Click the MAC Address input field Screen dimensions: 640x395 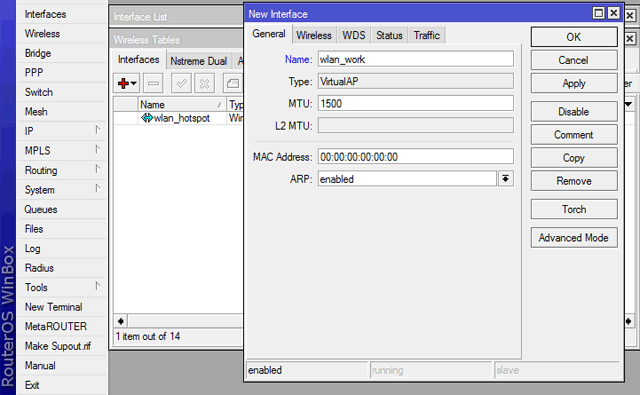tap(416, 157)
